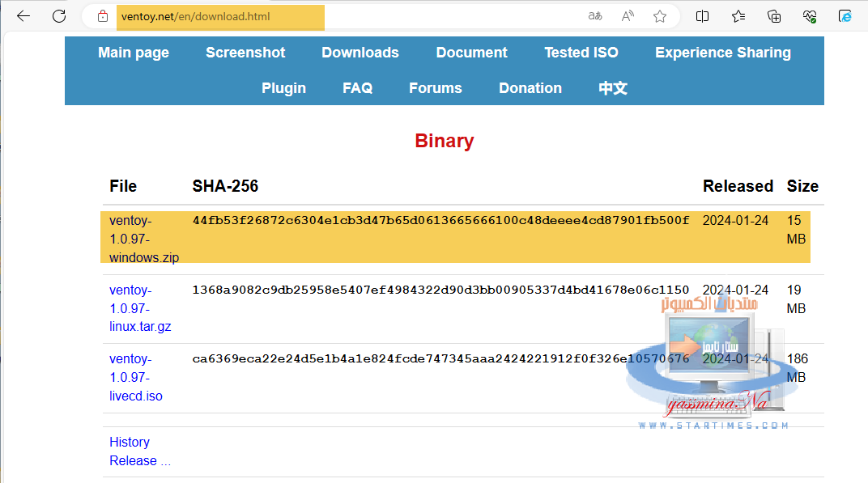Open the Main page menu item
868x483 pixels.
click(x=134, y=53)
